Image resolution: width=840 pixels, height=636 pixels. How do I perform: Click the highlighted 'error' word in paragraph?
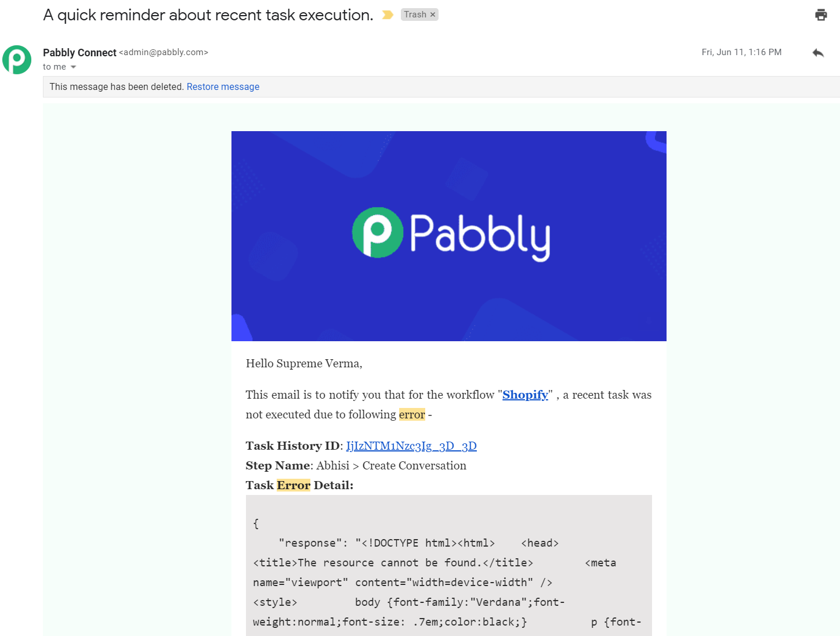[412, 414]
